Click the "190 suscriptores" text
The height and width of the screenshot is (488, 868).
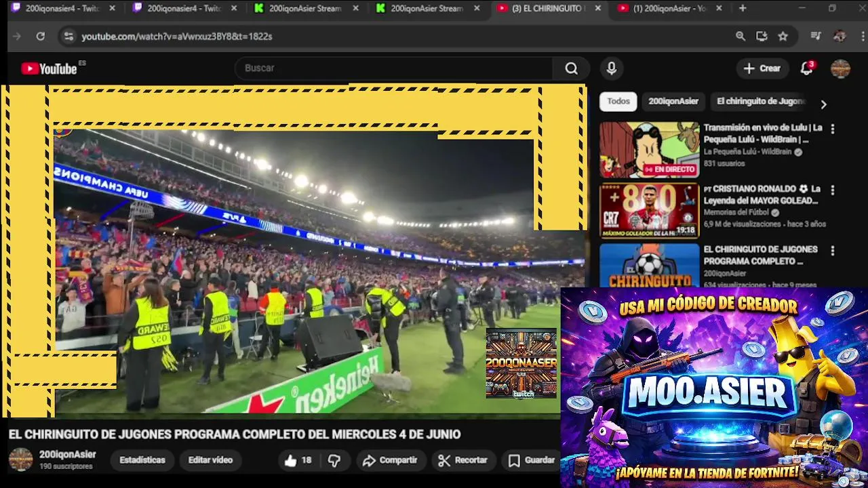(x=66, y=466)
